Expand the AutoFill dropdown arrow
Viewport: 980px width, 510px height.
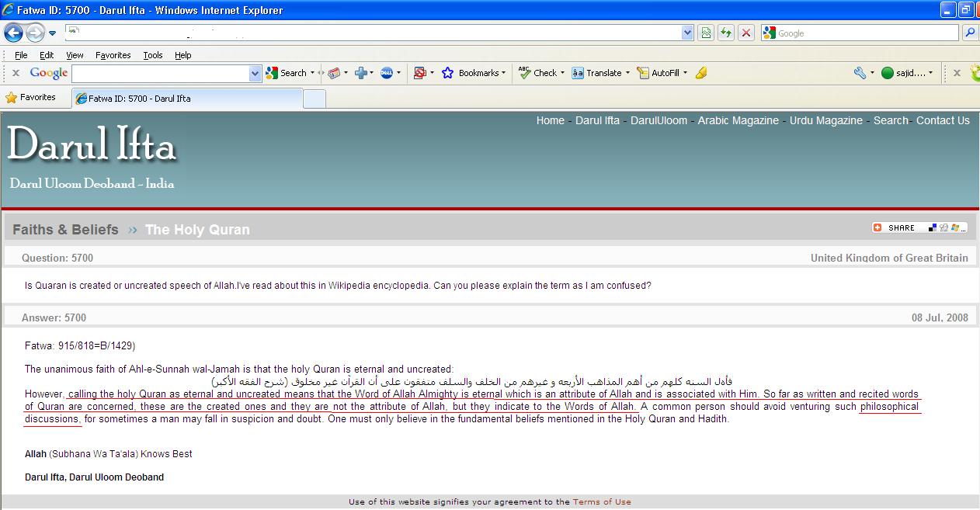pos(685,73)
